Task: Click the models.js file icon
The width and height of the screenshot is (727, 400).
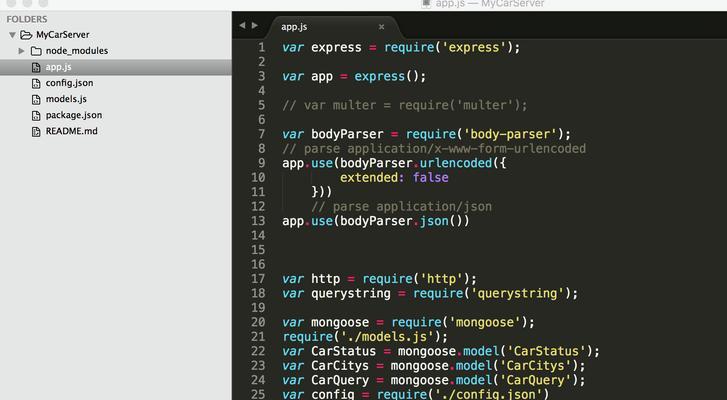Action: [x=36, y=99]
